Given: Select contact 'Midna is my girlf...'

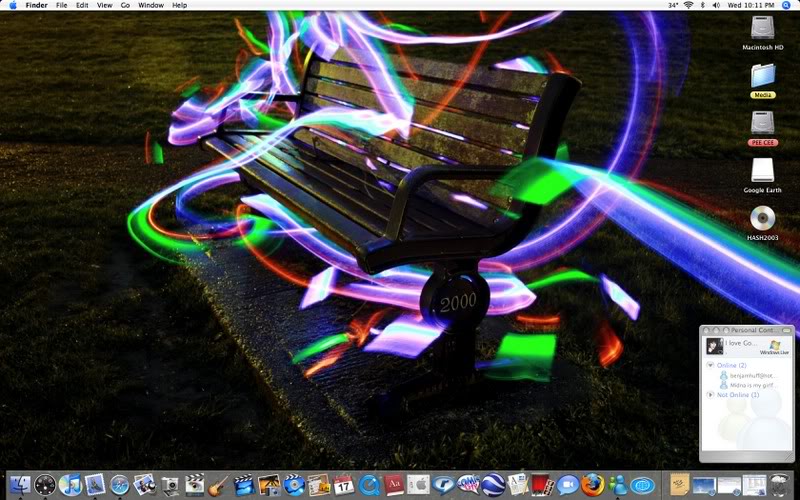Looking at the screenshot, I should [748, 385].
